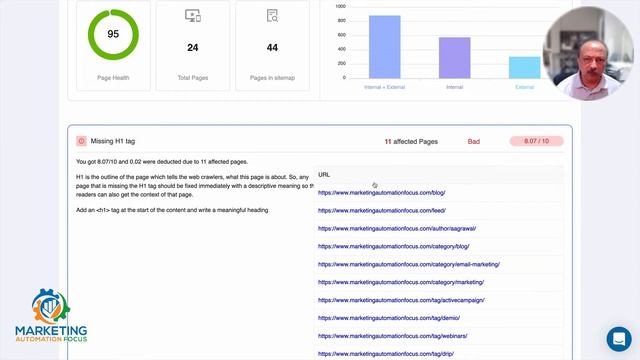Open the tag/demio/ URL link
Screen dimensions: 640x360
(x=389, y=318)
